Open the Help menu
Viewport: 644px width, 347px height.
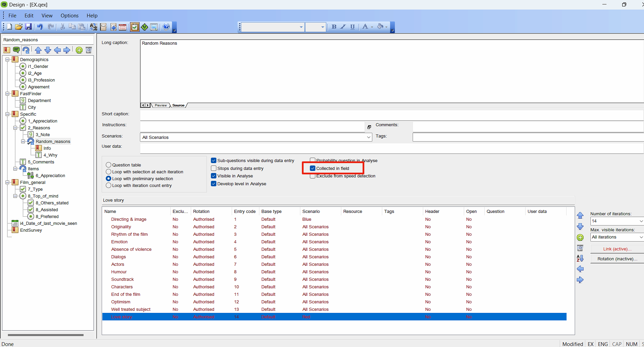92,16
